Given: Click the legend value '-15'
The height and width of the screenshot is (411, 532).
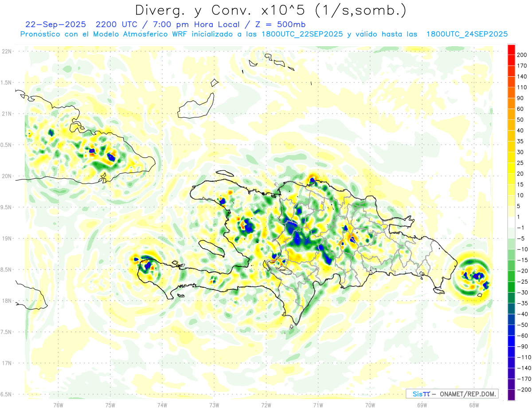Looking at the screenshot, I should (522, 260).
